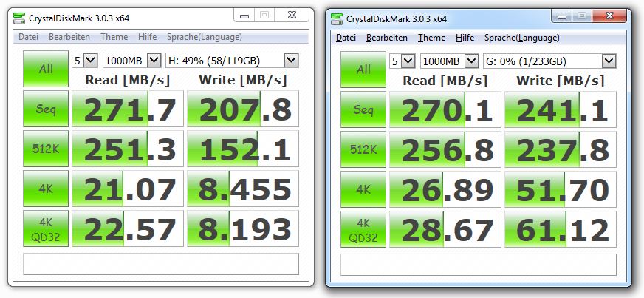644x298 pixels.
Task: Run All benchmarks in left window
Action: coord(46,69)
